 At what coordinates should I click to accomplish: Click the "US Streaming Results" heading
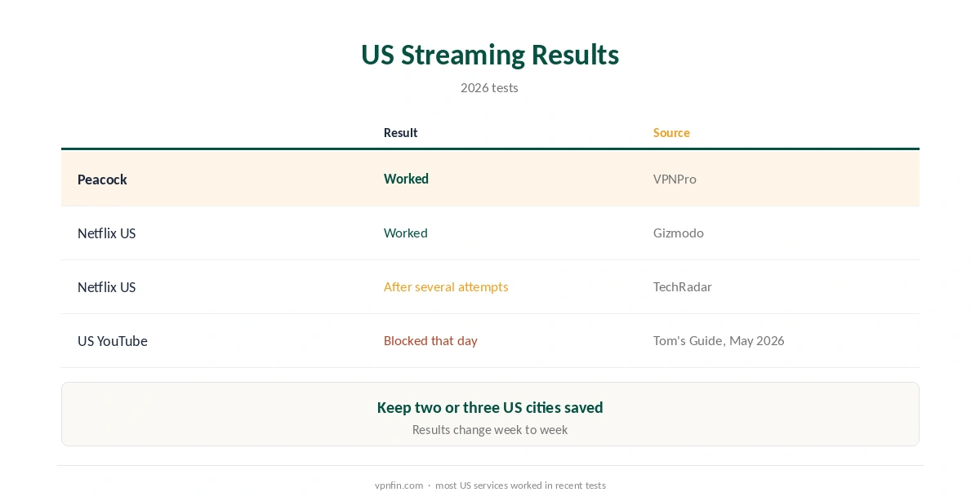pos(490,55)
